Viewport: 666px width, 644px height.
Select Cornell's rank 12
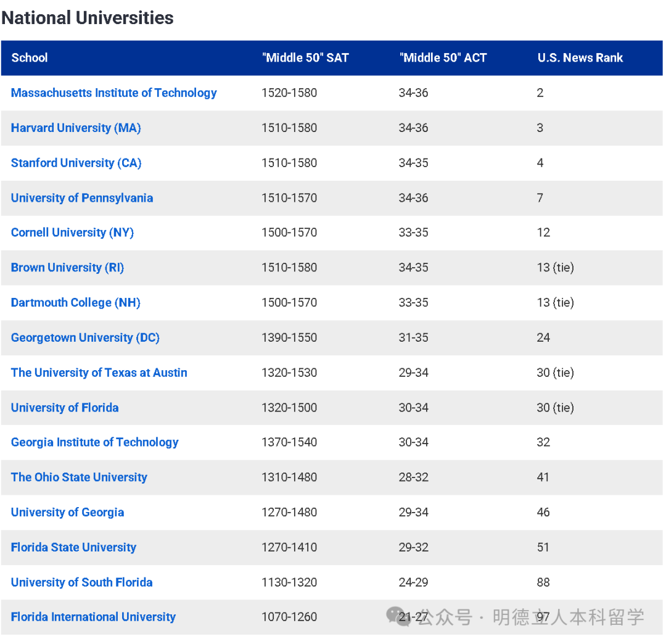[543, 233]
